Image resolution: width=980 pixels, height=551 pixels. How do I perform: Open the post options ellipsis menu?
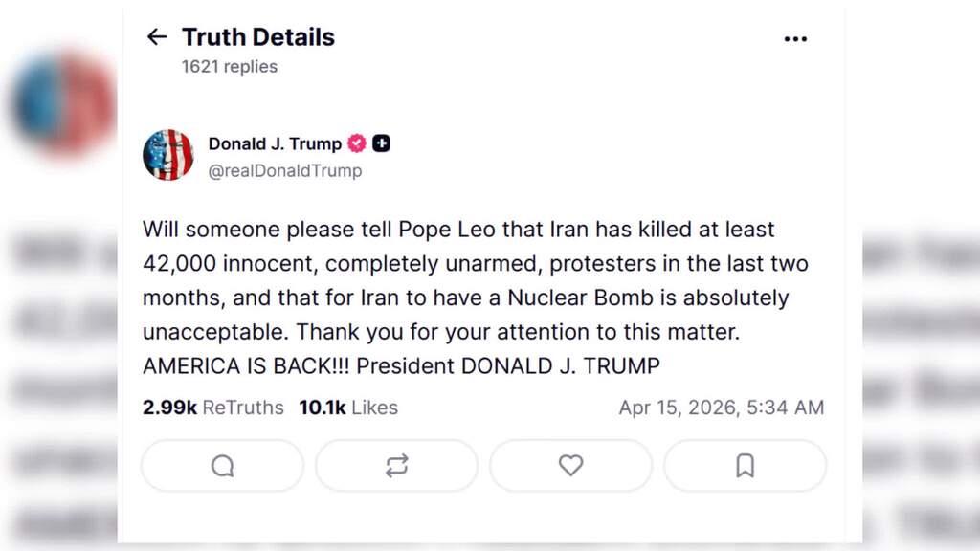click(796, 37)
